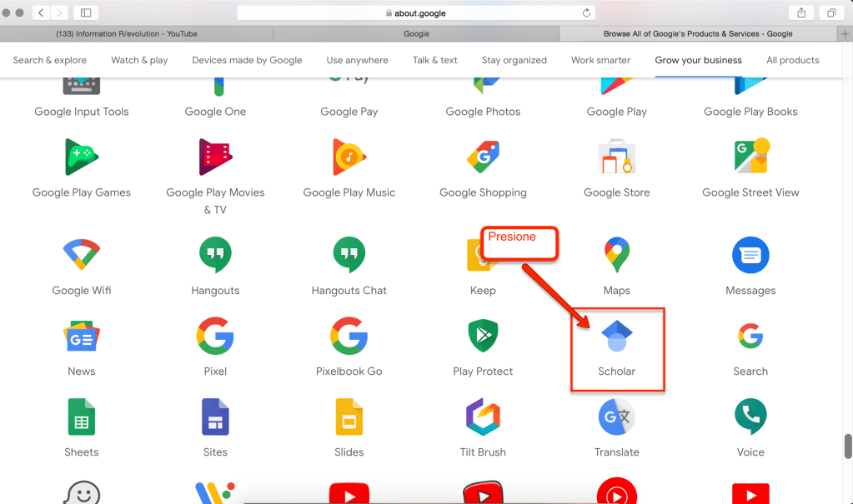Click the about.google address bar
Image resolution: width=853 pixels, height=504 pixels.
coord(417,12)
